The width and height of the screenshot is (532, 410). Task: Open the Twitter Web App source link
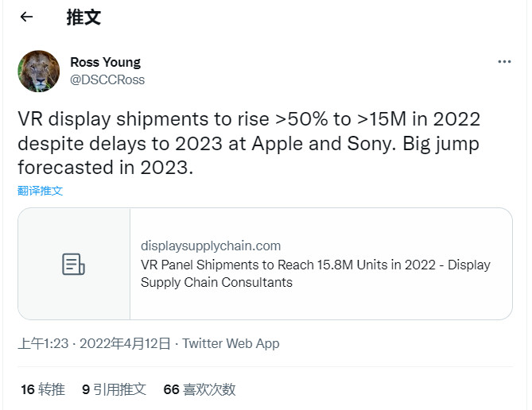[x=231, y=344]
